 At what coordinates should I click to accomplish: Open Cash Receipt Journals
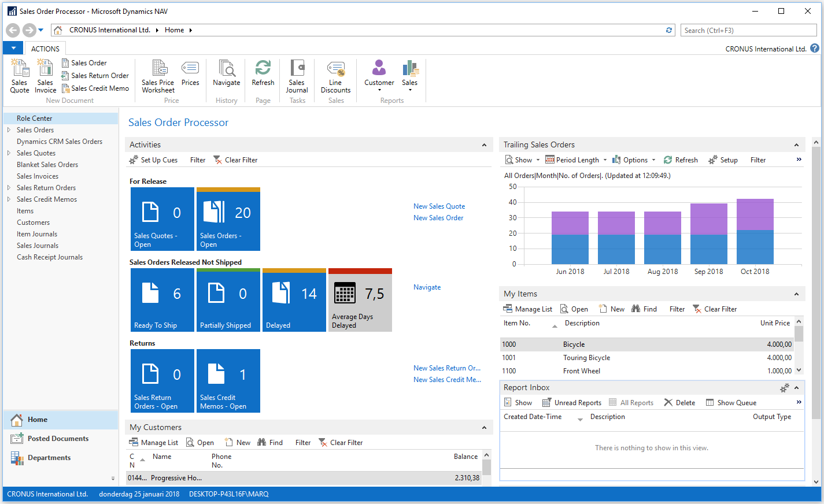(x=50, y=257)
